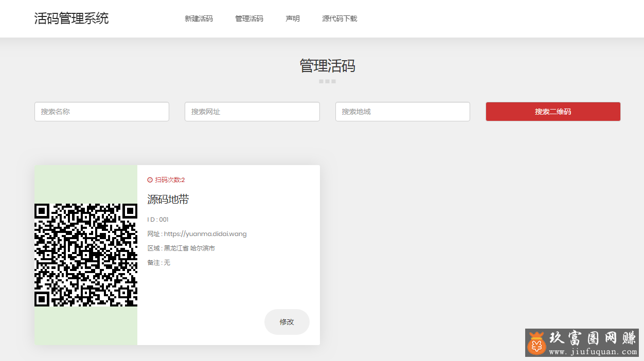Click the clock icon beside 扫码次数

150,180
